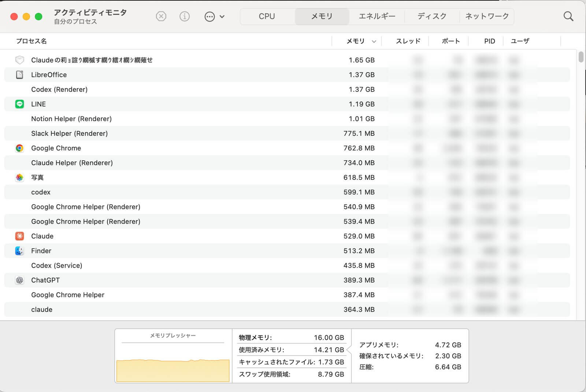The height and width of the screenshot is (392, 586).
Task: Click the 618.5 MB memory value
Action: [x=359, y=178]
